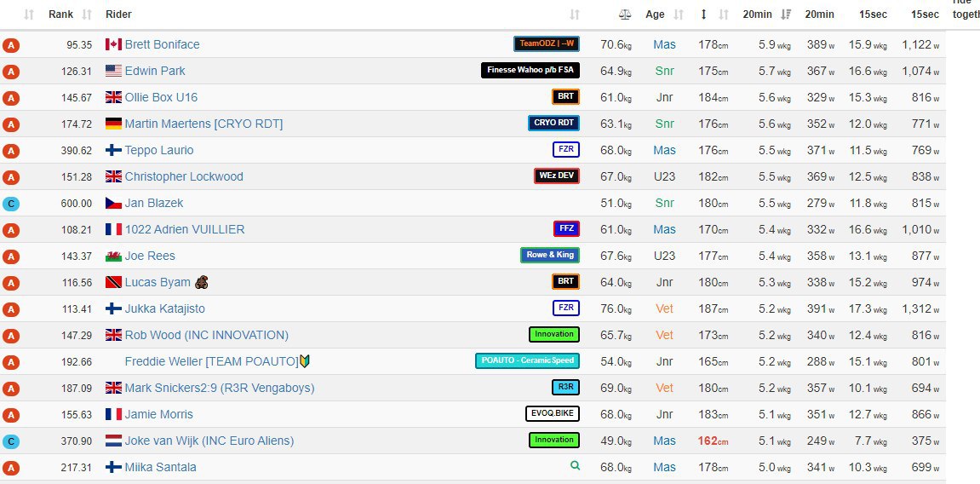The image size is (980, 484).
Task: Open Edwin Park's rider profile
Action: click(155, 71)
